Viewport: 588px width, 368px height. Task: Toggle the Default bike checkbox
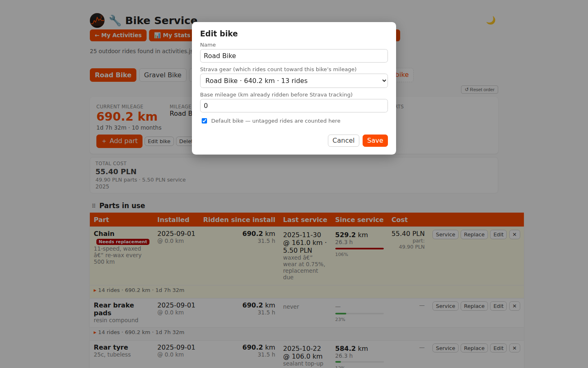pos(204,121)
